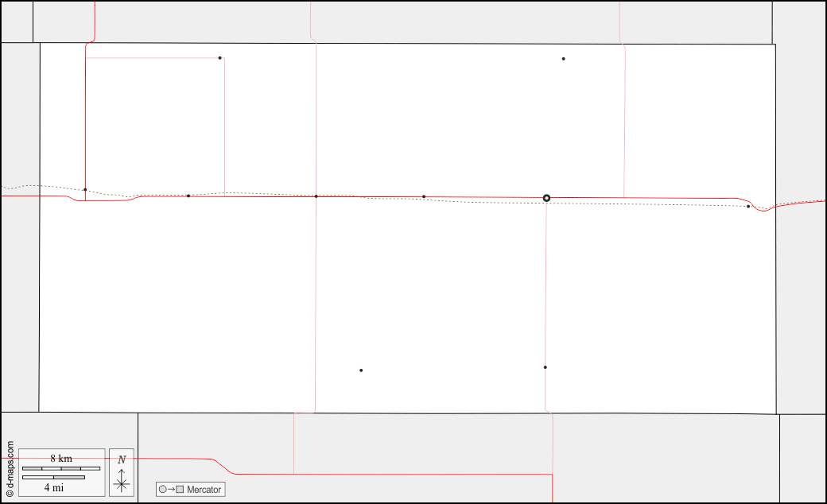
Task: Pick the highway dot between the central crossing and the ringed marker
Action: (424, 196)
